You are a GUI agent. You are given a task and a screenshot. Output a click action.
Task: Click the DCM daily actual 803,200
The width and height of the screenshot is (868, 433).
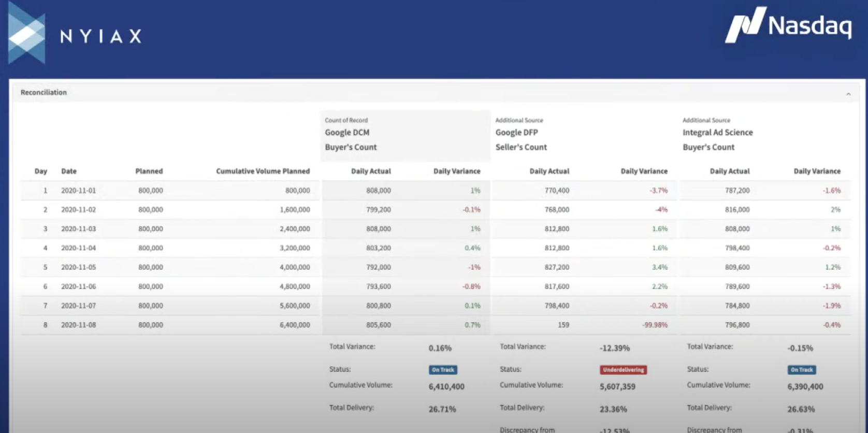click(x=379, y=248)
